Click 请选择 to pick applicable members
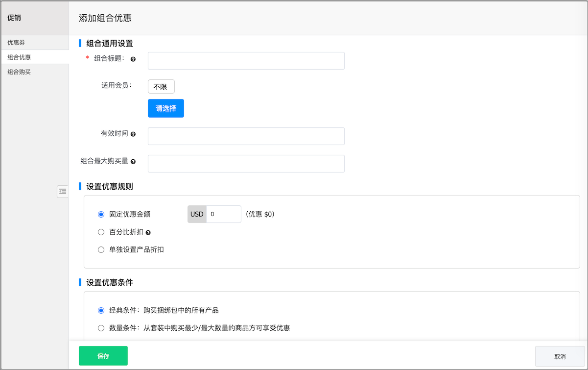This screenshot has width=588, height=370. click(165, 108)
